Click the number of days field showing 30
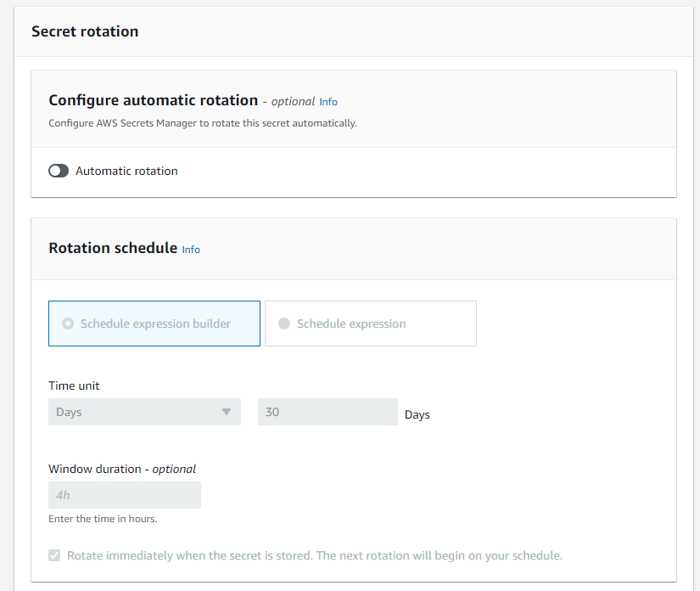This screenshot has height=591, width=700. (328, 412)
